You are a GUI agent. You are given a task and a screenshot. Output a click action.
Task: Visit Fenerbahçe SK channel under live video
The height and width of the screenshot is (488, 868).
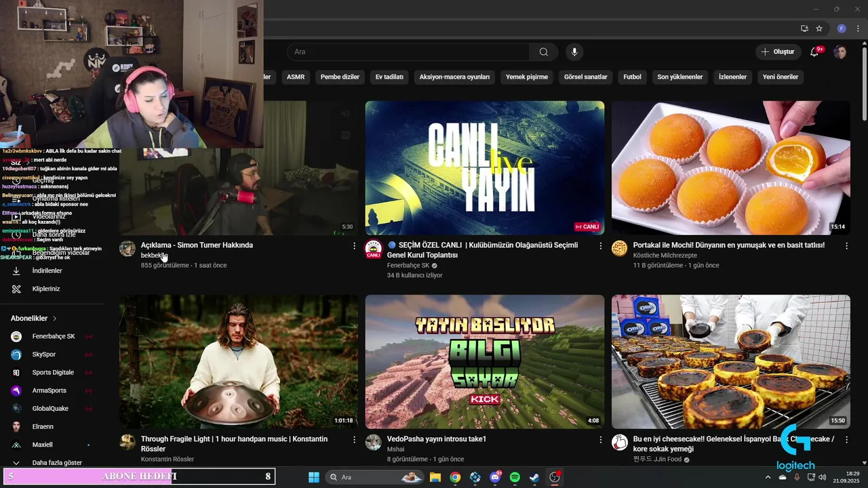pyautogui.click(x=408, y=266)
